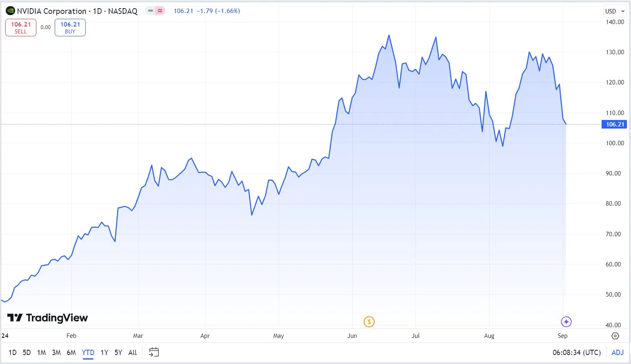Click the Mar label on time axis
The height and width of the screenshot is (364, 631).
[x=138, y=336]
